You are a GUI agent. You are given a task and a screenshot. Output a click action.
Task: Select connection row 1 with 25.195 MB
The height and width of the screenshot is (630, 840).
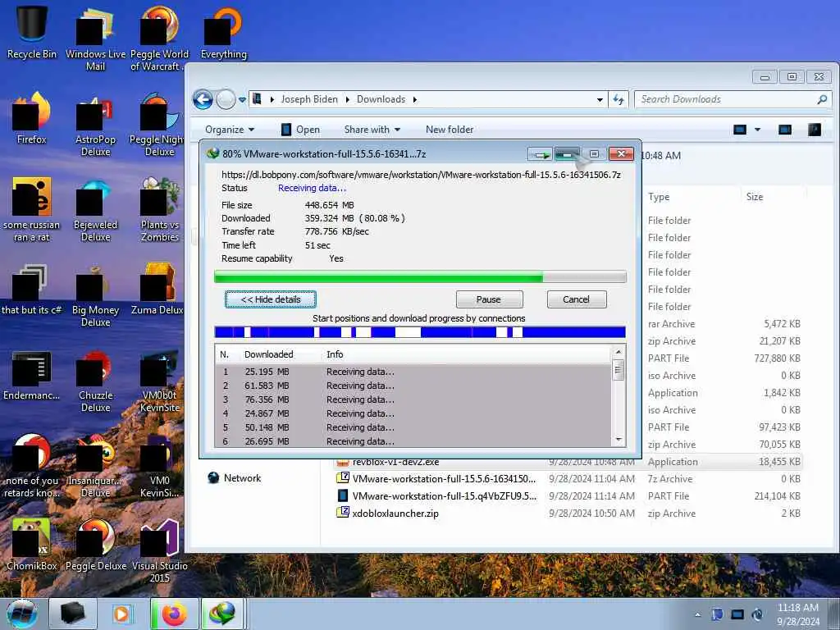(413, 372)
